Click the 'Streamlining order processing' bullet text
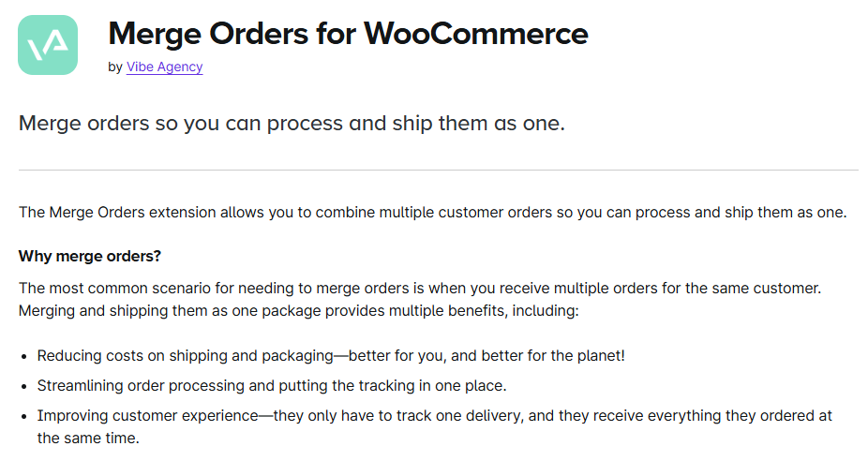 [272, 386]
